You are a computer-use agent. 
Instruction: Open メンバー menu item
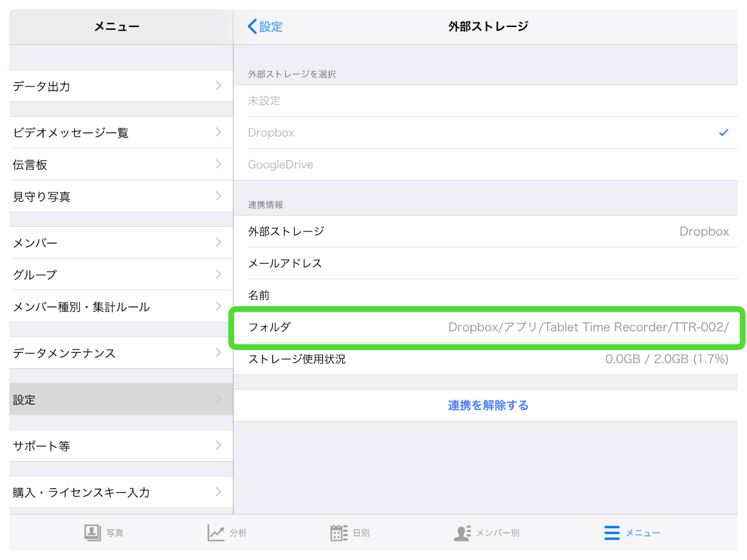(x=121, y=243)
